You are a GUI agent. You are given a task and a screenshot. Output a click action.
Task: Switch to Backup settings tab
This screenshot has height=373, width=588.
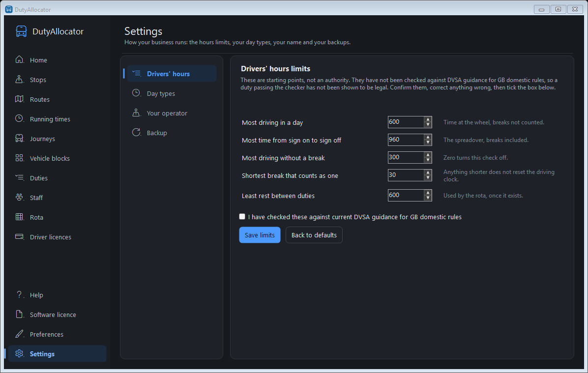click(x=172, y=133)
